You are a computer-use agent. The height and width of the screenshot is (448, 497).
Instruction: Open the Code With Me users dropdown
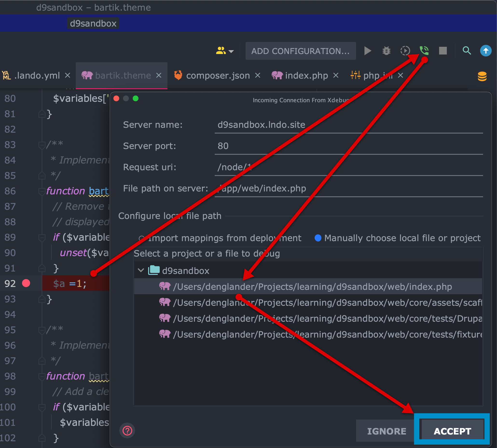coord(225,51)
